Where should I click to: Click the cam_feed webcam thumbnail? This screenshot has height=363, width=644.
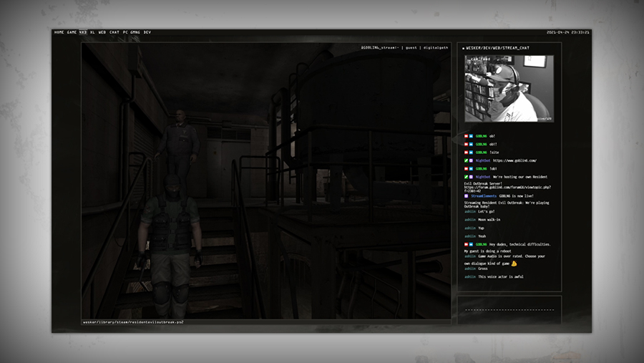509,88
